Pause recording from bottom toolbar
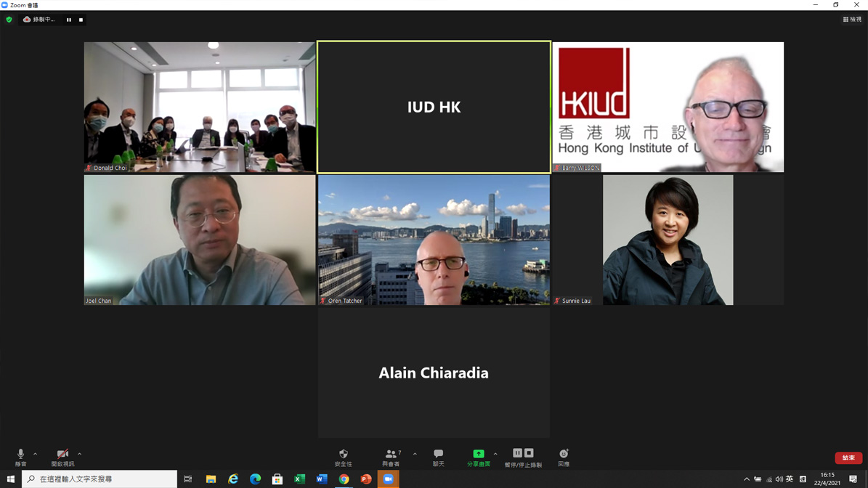Screen dimensions: 868x488 click(x=518, y=452)
